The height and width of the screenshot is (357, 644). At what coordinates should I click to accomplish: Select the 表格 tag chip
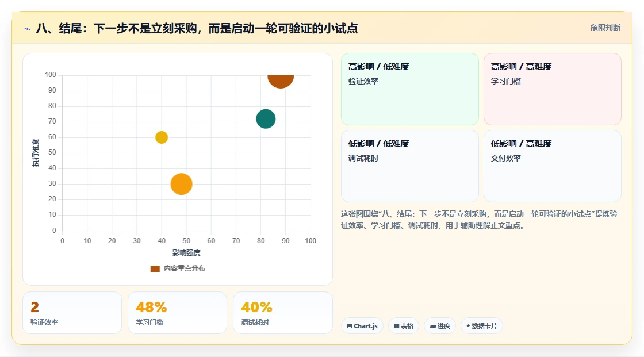[x=404, y=326]
